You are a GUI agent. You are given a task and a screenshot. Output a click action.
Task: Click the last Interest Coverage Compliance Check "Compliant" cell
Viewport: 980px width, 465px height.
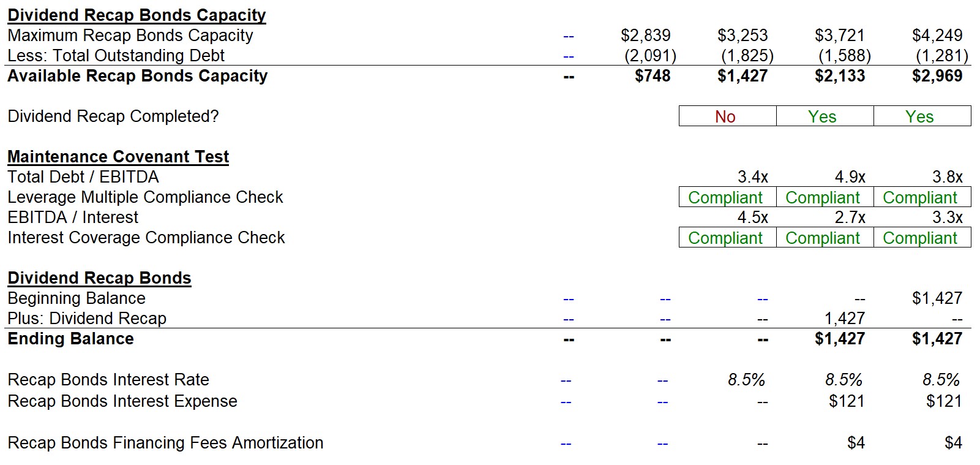(x=922, y=238)
